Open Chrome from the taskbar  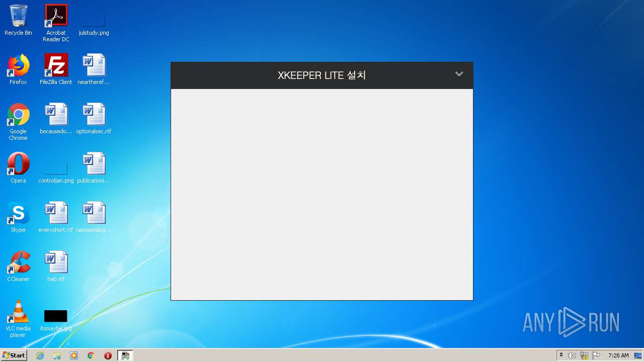pos(91,355)
